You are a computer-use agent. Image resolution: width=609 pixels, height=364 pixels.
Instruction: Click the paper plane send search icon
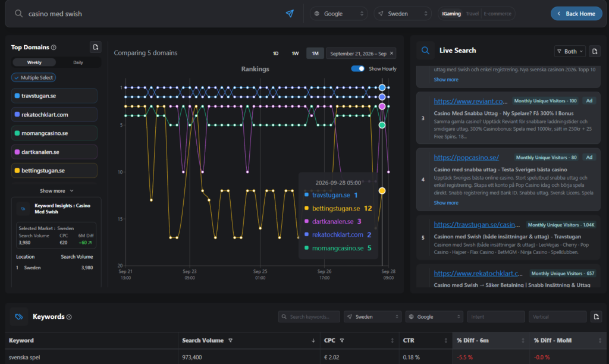pos(290,14)
